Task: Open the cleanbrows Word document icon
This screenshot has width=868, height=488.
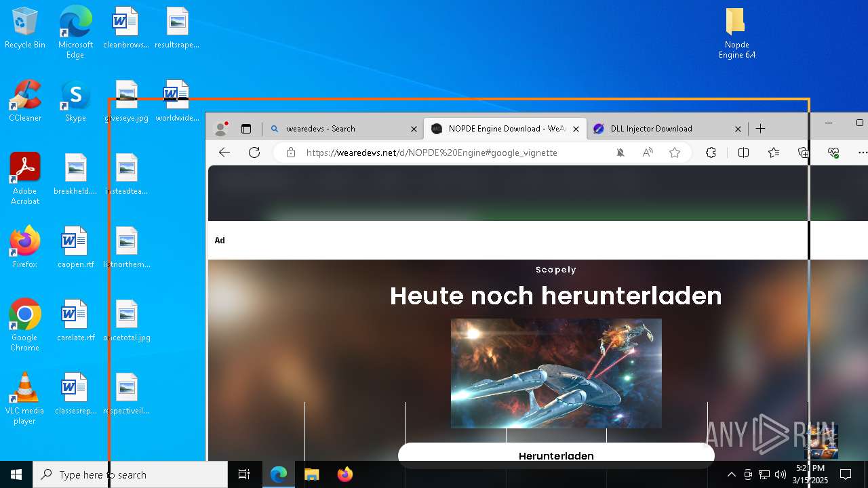Action: point(126,28)
